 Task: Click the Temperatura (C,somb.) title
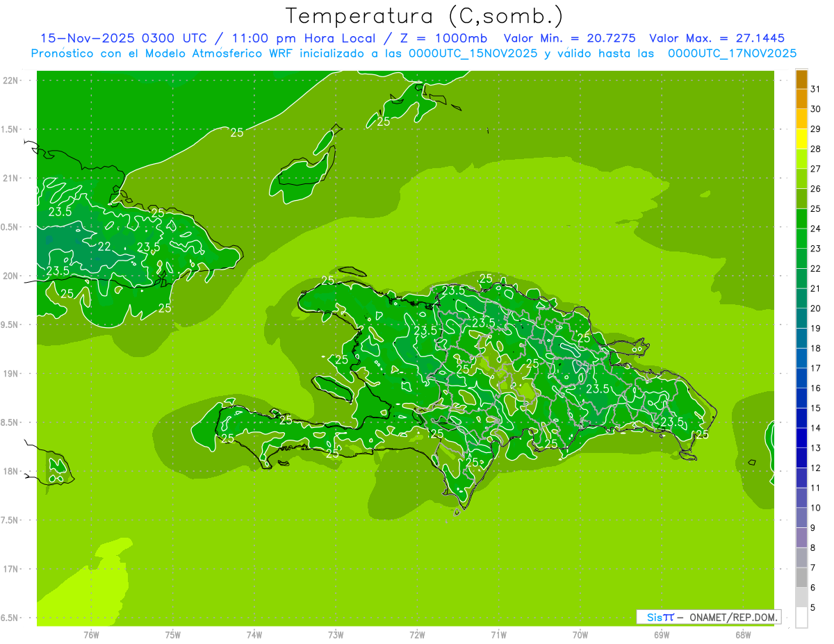click(x=424, y=16)
